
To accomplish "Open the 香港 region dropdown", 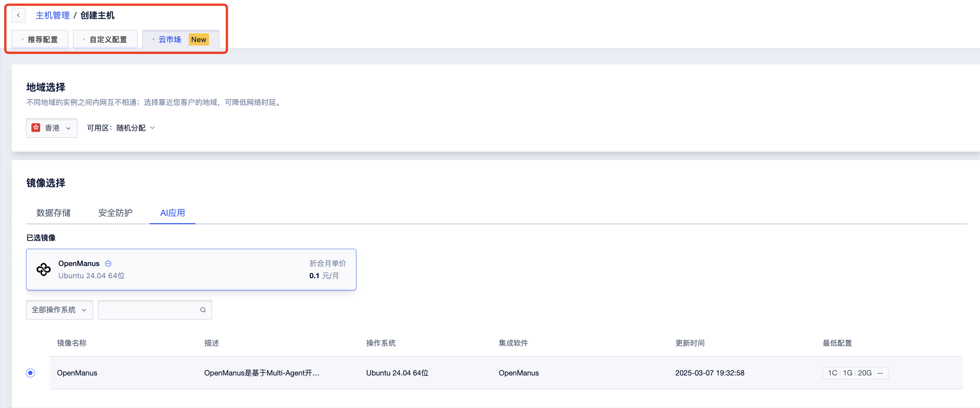I will 52,128.
